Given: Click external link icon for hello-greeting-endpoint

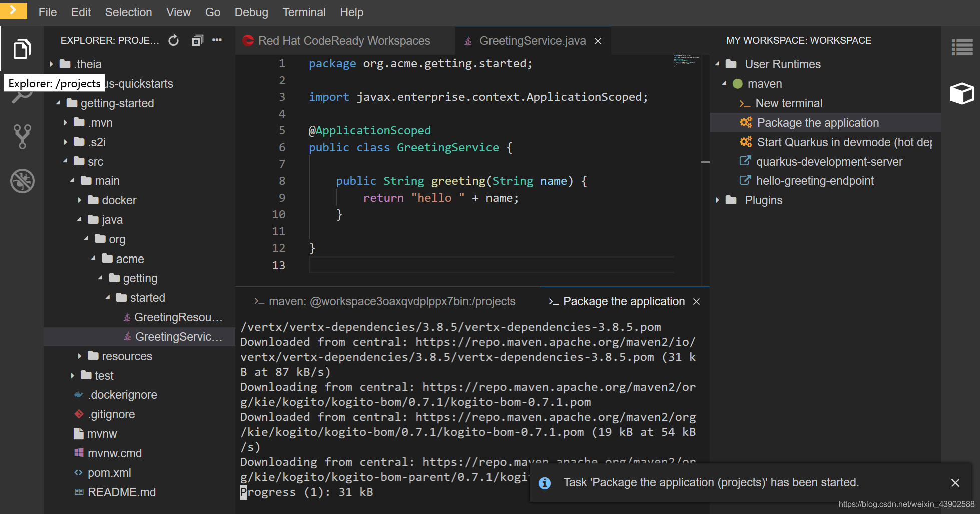Looking at the screenshot, I should pyautogui.click(x=745, y=180).
